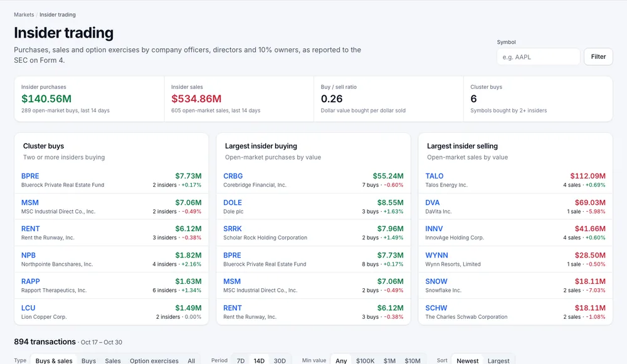Open DOLE ticker link

[x=233, y=202]
